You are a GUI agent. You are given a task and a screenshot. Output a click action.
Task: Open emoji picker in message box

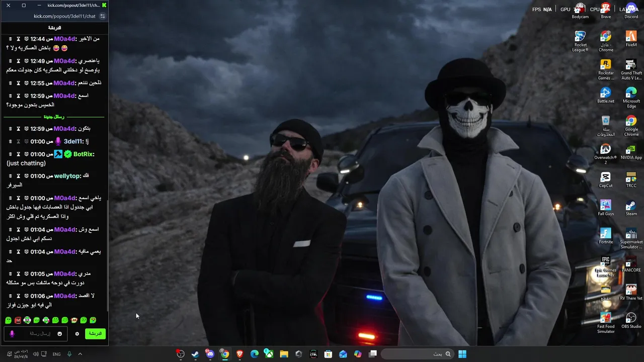coord(59,334)
